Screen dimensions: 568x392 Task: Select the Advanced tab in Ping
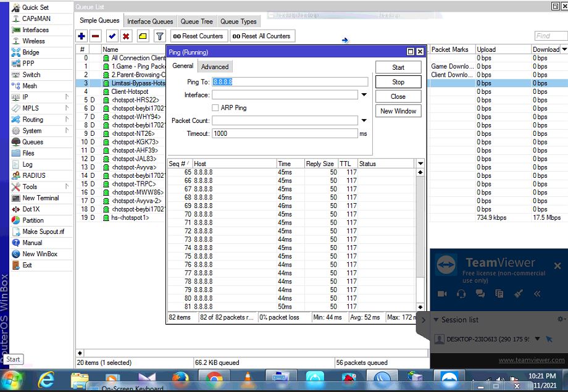[x=215, y=67]
